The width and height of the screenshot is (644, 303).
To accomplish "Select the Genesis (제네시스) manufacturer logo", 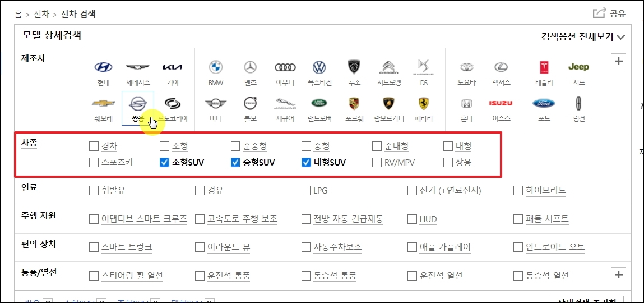I will (x=138, y=67).
